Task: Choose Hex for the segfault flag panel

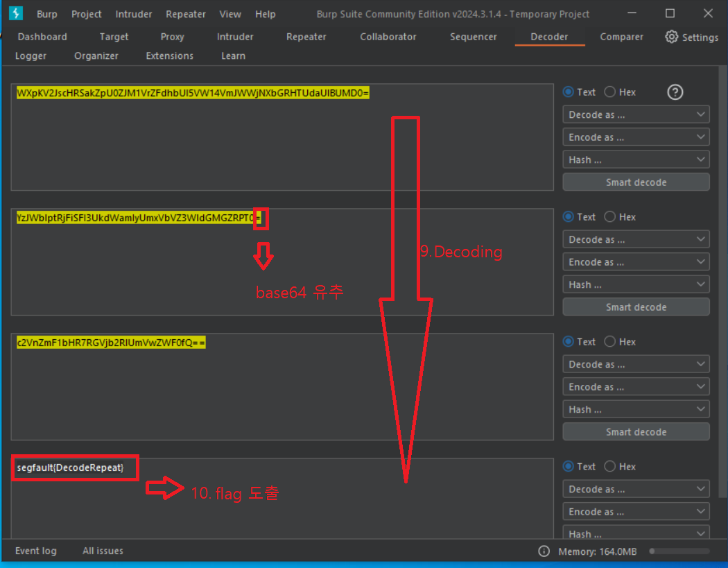Action: coord(609,466)
